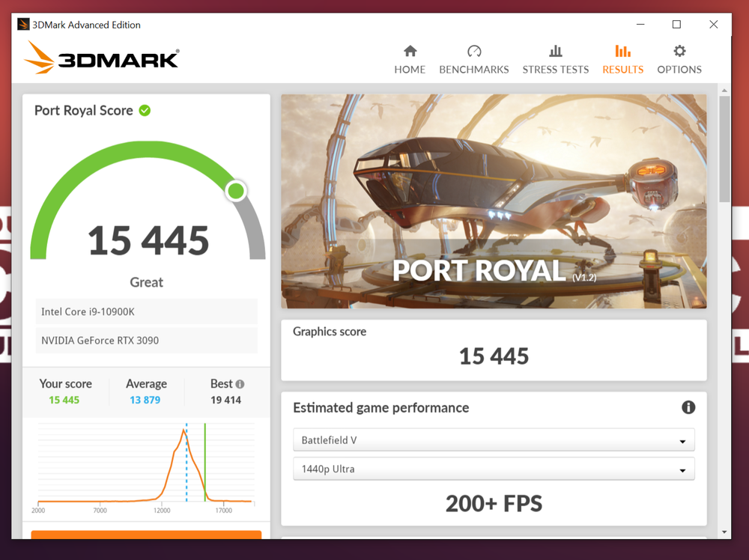Select the STRESS TESTS tab label

[x=555, y=70]
